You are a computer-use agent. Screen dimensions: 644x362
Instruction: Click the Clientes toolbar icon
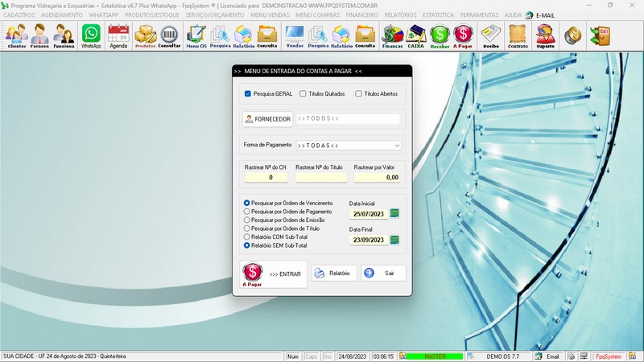point(16,36)
